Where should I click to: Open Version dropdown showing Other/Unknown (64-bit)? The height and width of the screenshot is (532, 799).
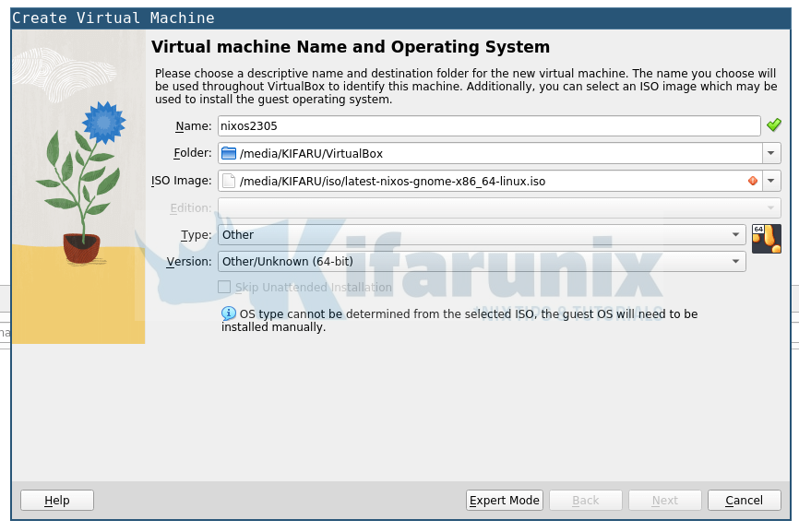tap(482, 261)
